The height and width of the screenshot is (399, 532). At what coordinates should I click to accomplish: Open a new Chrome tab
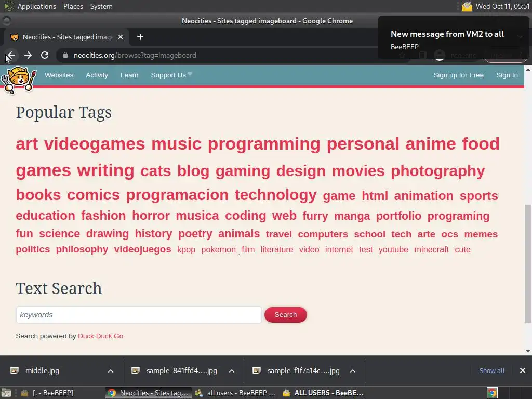[x=140, y=37]
